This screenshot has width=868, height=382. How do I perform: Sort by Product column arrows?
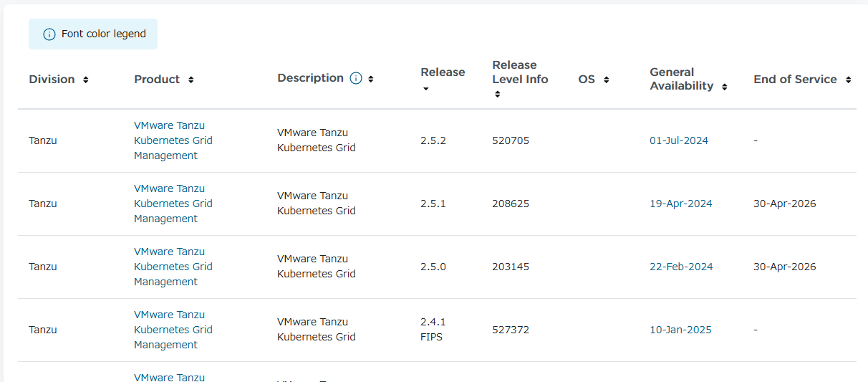click(x=191, y=80)
